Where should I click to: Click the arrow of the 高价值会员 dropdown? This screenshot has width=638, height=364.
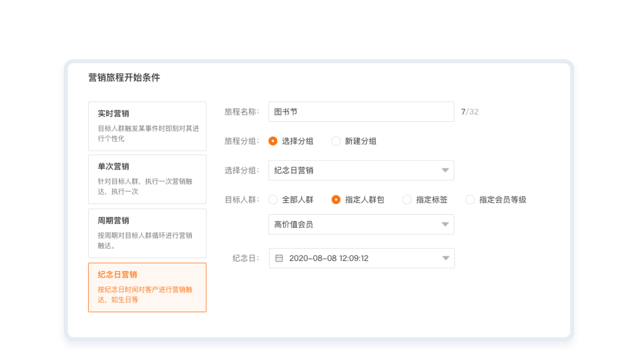pyautogui.click(x=445, y=225)
